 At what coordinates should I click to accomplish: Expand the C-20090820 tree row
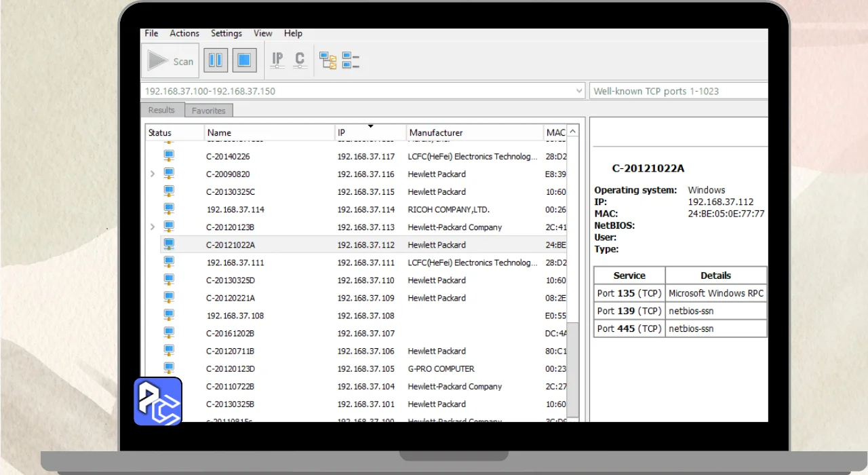tap(152, 174)
